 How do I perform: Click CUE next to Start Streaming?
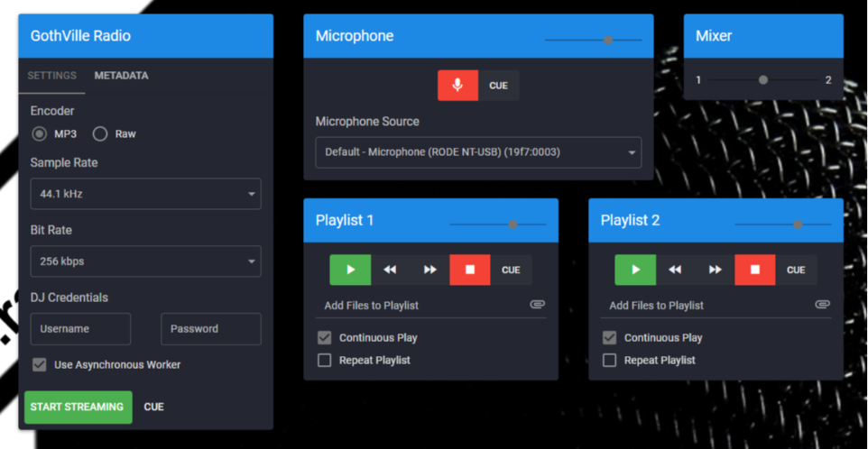tap(154, 407)
